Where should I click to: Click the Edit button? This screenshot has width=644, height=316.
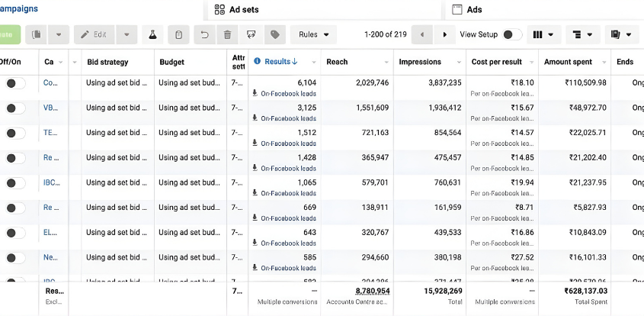pos(94,35)
